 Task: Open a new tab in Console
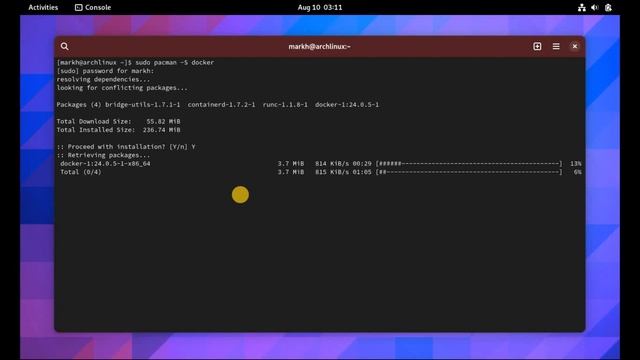[537, 47]
